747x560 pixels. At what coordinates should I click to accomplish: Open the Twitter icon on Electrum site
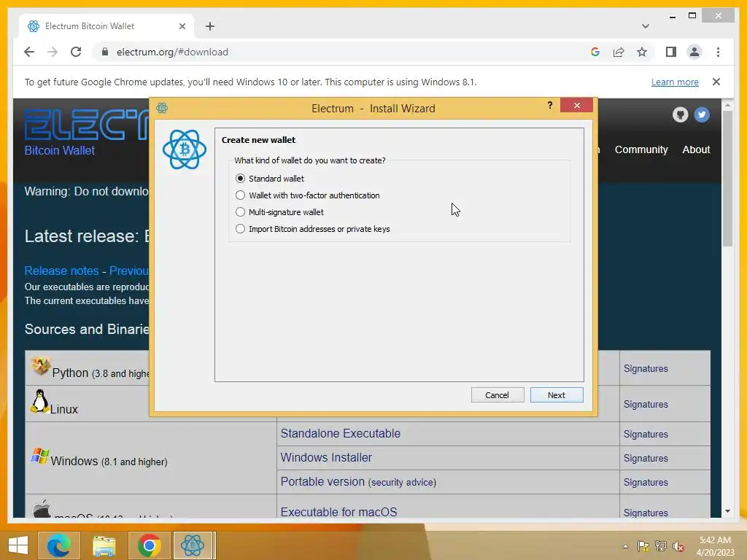click(702, 114)
